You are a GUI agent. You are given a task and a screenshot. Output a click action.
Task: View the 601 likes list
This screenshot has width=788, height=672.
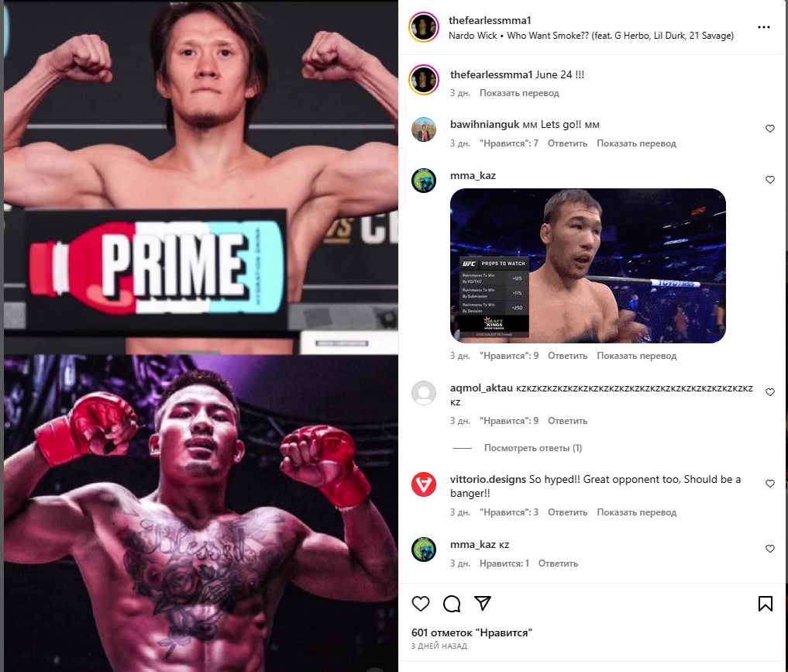click(471, 632)
